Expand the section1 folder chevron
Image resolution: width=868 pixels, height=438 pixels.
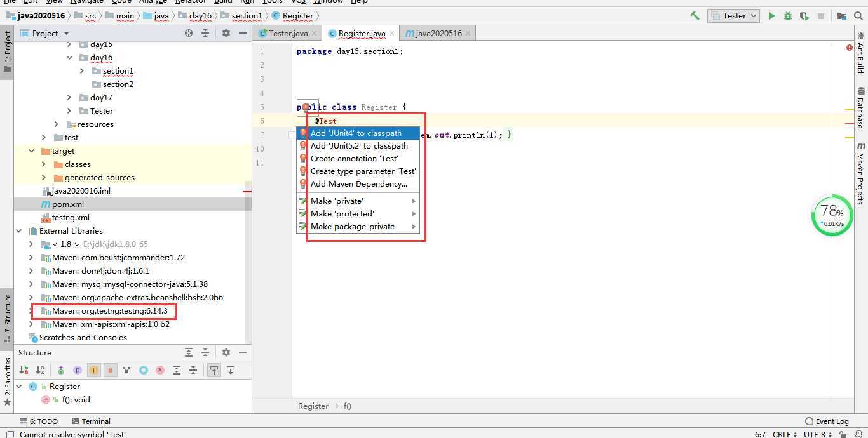(x=82, y=70)
